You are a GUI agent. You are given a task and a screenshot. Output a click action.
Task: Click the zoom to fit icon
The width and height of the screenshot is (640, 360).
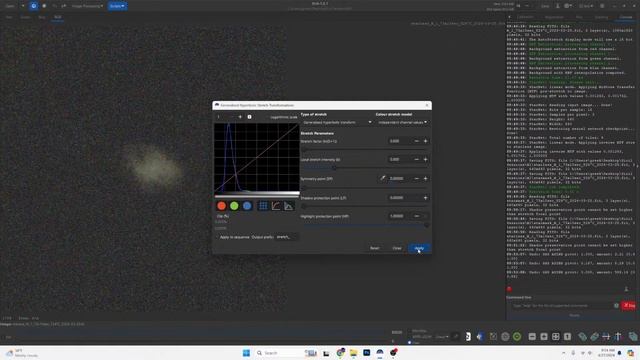point(556,337)
